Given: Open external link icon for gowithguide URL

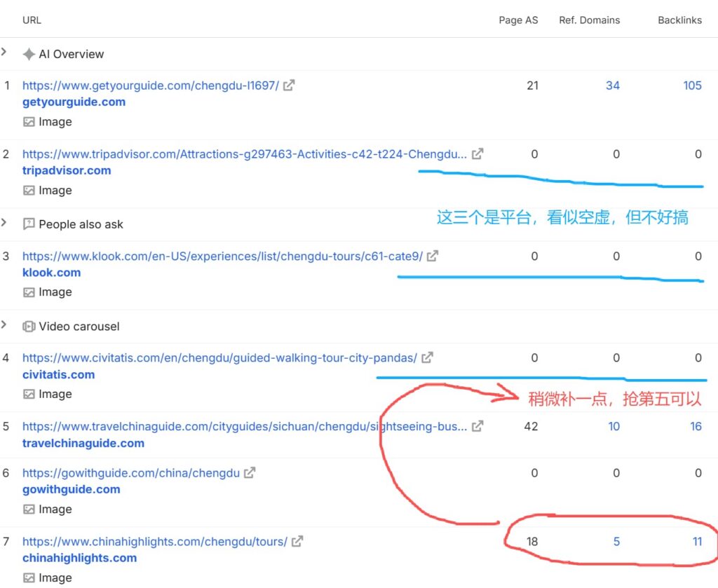Looking at the screenshot, I should 250,472.
